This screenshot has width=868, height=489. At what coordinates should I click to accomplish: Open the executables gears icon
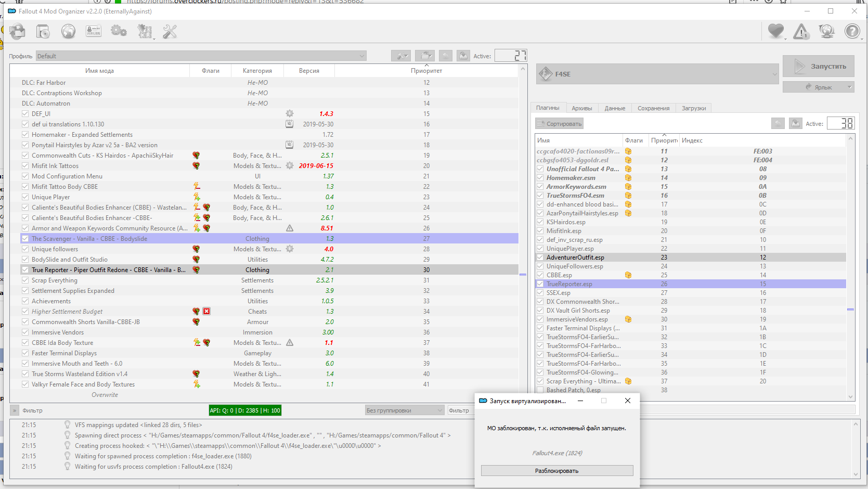[x=119, y=32]
